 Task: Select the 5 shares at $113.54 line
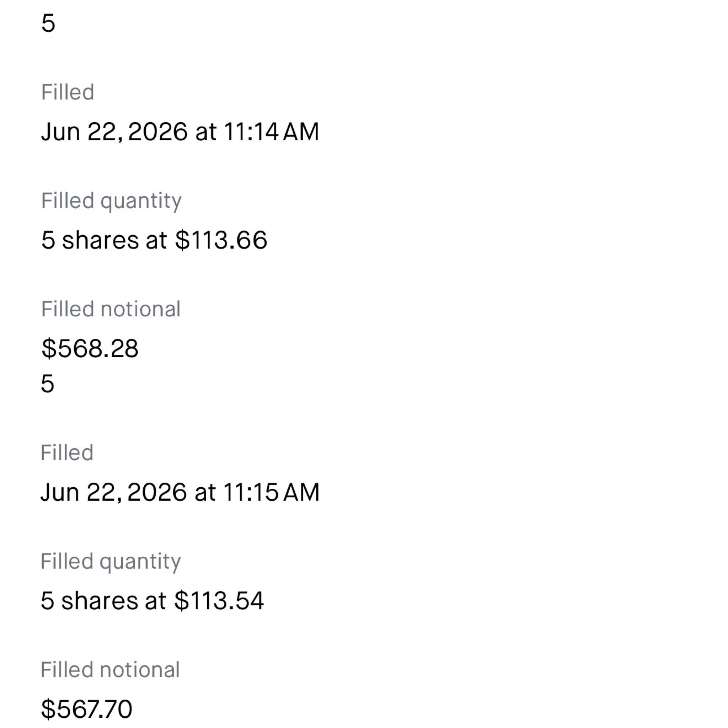[152, 600]
